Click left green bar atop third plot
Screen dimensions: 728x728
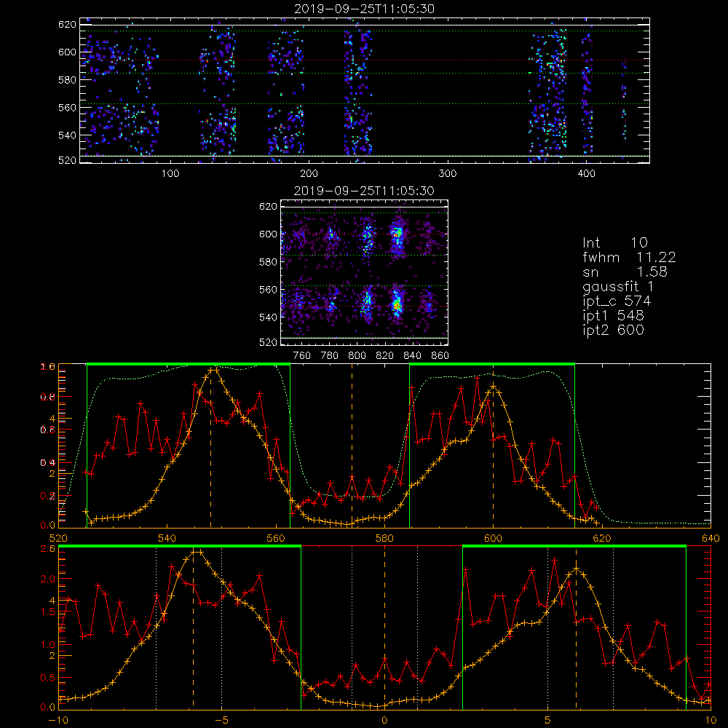coord(189,364)
